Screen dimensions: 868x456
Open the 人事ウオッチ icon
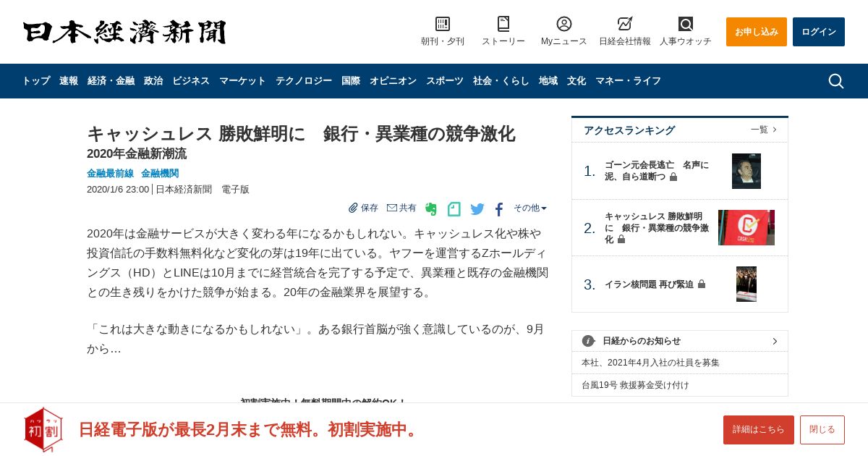pyautogui.click(x=686, y=24)
